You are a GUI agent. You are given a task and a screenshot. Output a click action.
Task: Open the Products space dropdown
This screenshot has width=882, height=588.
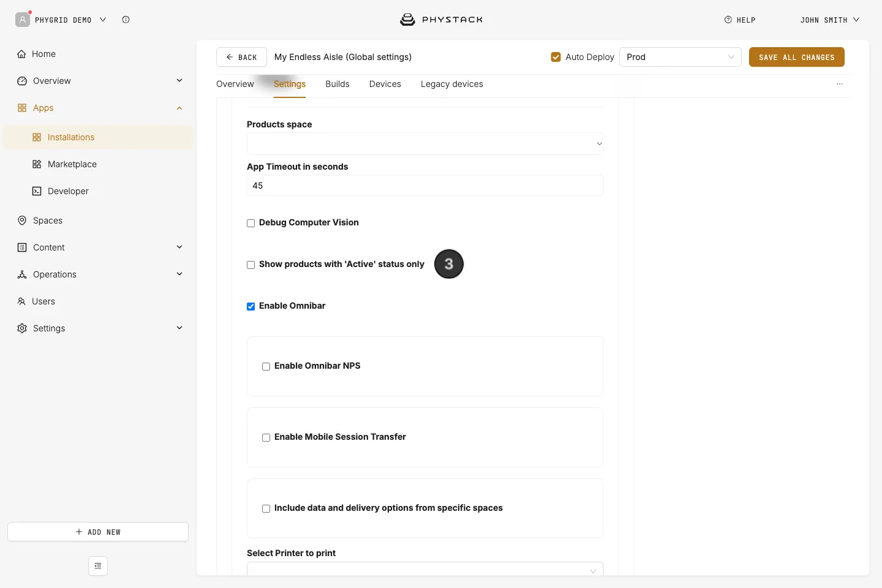[x=425, y=144]
